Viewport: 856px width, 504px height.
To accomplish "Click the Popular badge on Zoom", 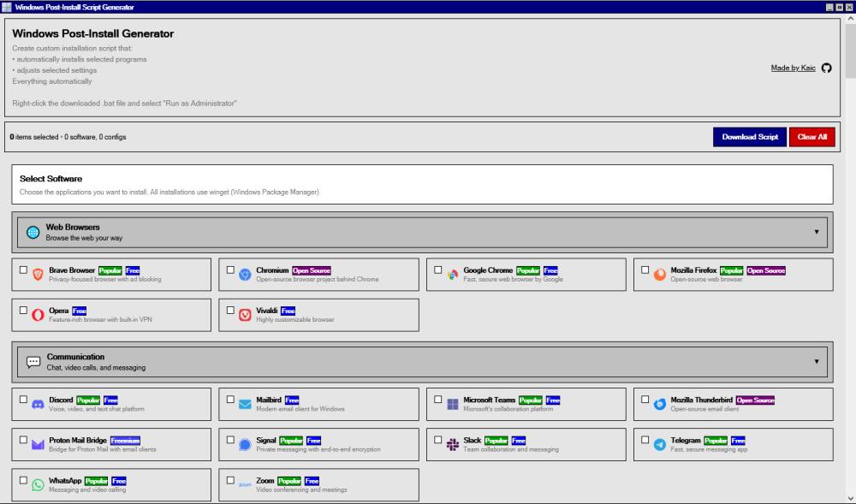I will (289, 481).
